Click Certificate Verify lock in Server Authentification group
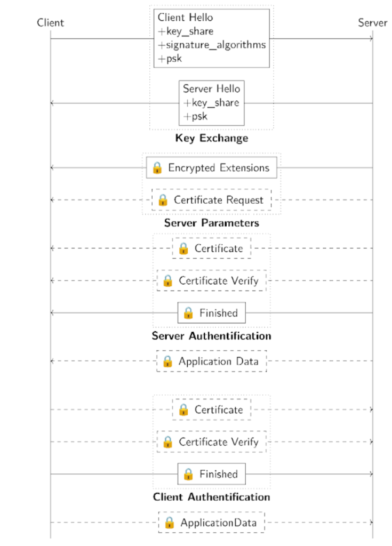This screenshot has height=546, width=392. coord(167,280)
